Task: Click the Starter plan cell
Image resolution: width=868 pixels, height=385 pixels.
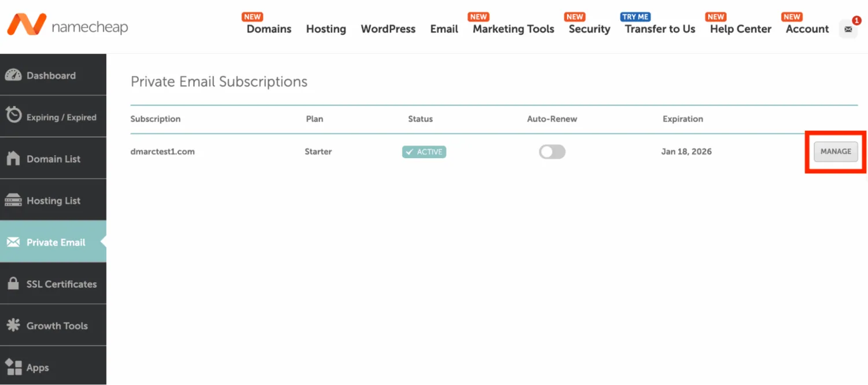Action: (x=318, y=152)
